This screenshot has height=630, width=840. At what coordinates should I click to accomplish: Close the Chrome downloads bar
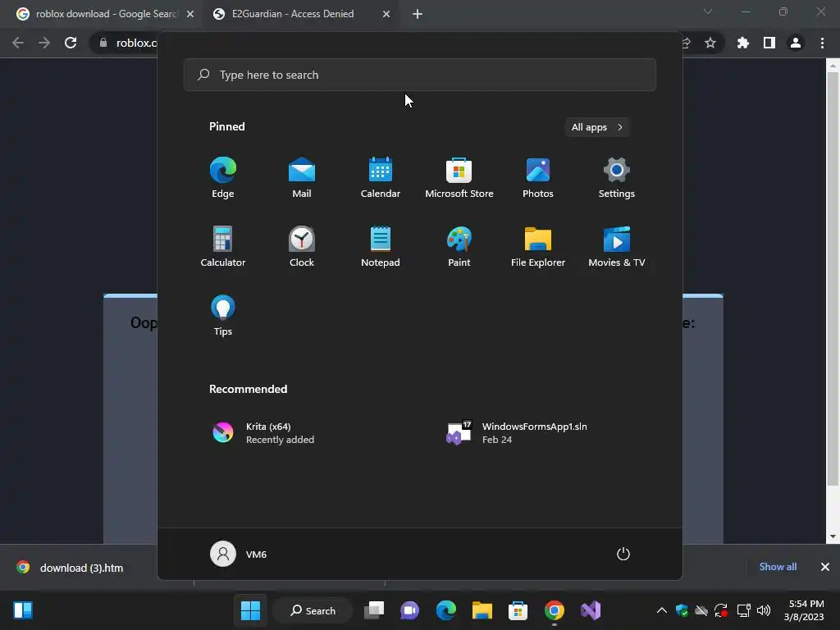(x=825, y=567)
